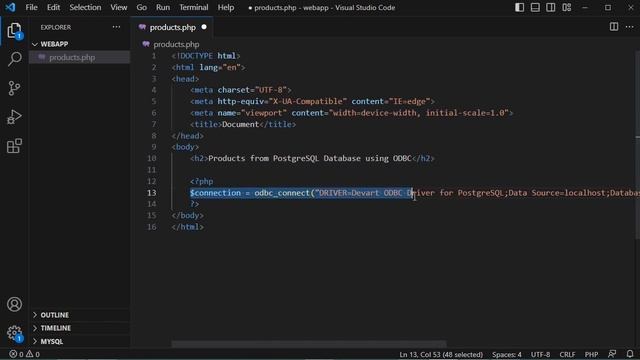Image resolution: width=640 pixels, height=360 pixels.
Task: Open the Go menu
Action: click(141, 7)
